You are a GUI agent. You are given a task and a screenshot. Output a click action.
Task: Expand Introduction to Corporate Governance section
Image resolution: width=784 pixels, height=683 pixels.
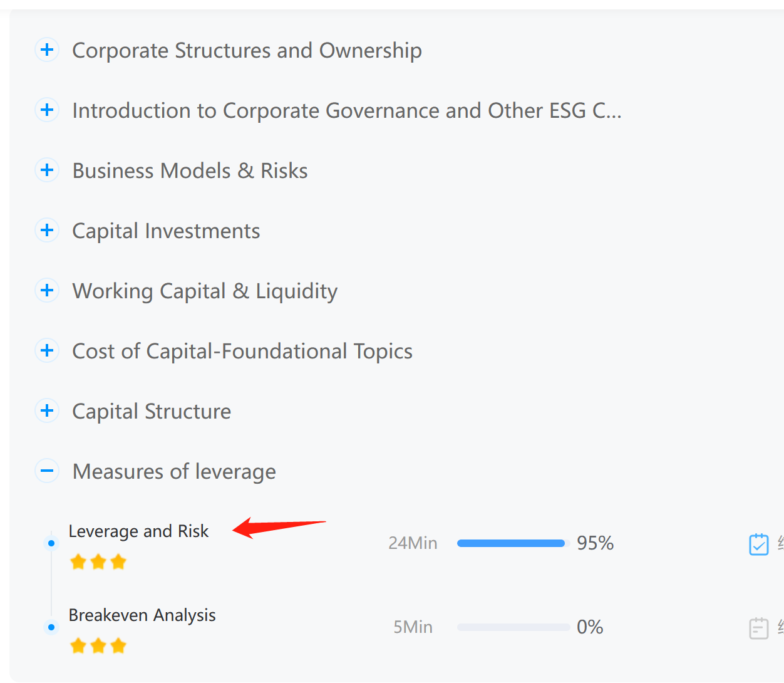47,110
